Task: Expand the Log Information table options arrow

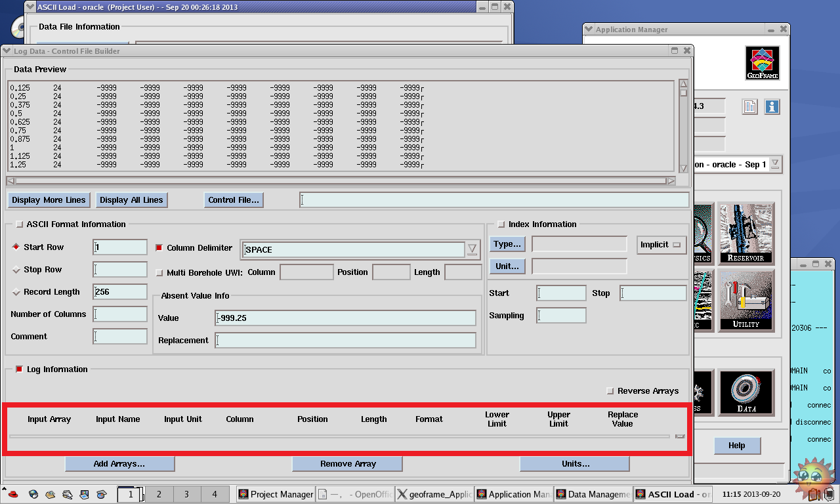Action: tap(680, 436)
